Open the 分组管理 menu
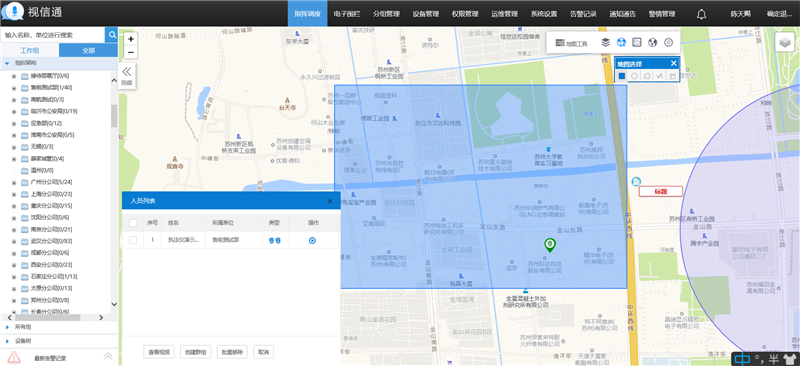This screenshot has height=366, width=800. tap(386, 14)
